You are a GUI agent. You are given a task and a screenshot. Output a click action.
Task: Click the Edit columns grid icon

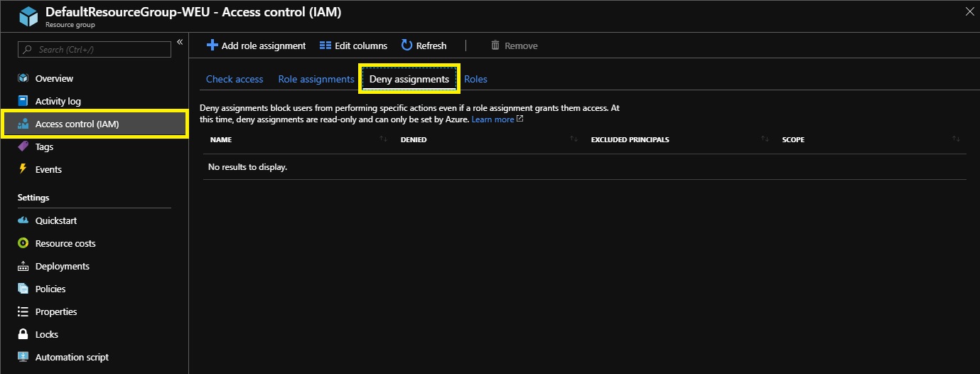click(325, 46)
